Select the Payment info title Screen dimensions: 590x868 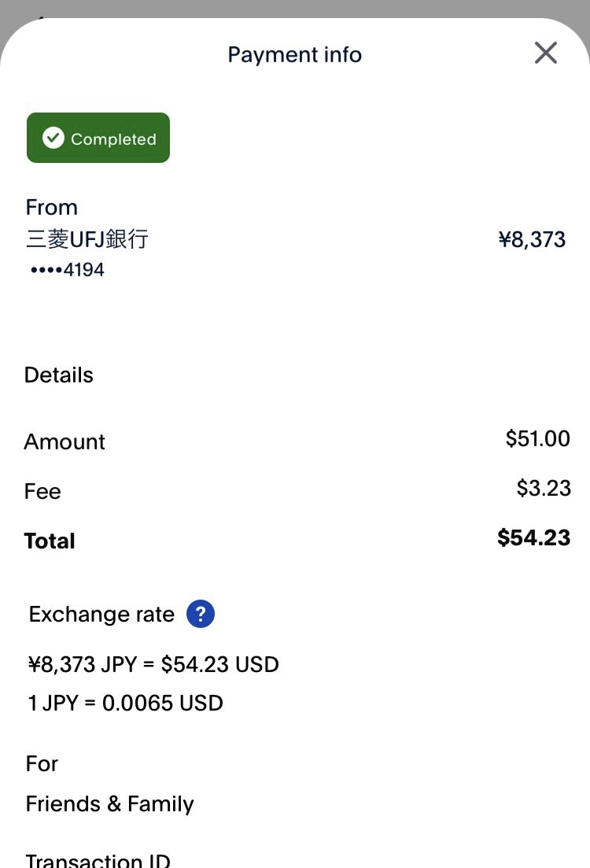(x=294, y=55)
